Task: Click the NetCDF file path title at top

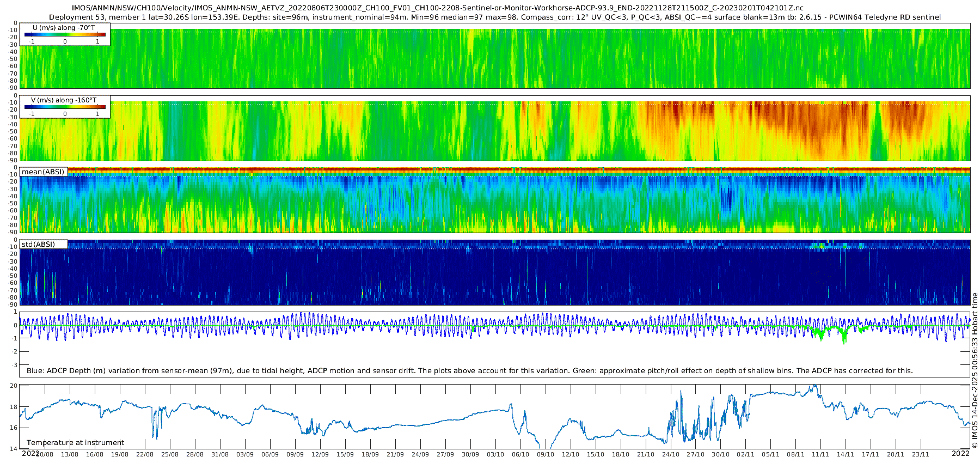Action: (438, 8)
